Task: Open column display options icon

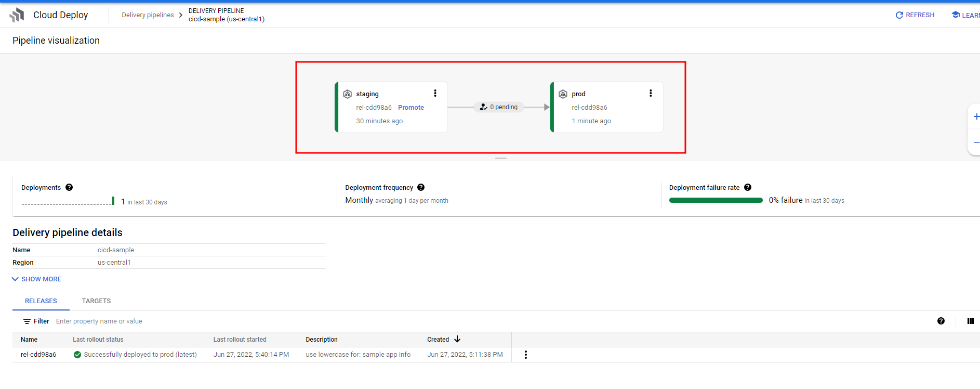Action: coord(970,321)
